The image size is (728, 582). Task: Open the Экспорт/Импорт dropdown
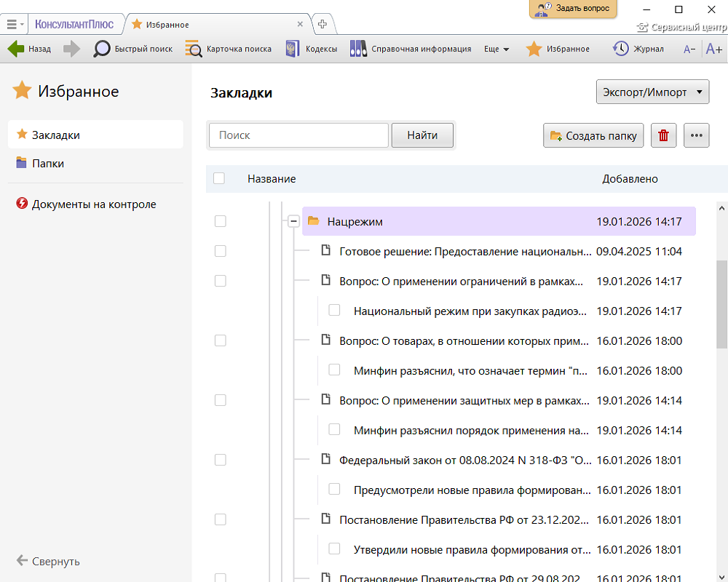pyautogui.click(x=652, y=92)
